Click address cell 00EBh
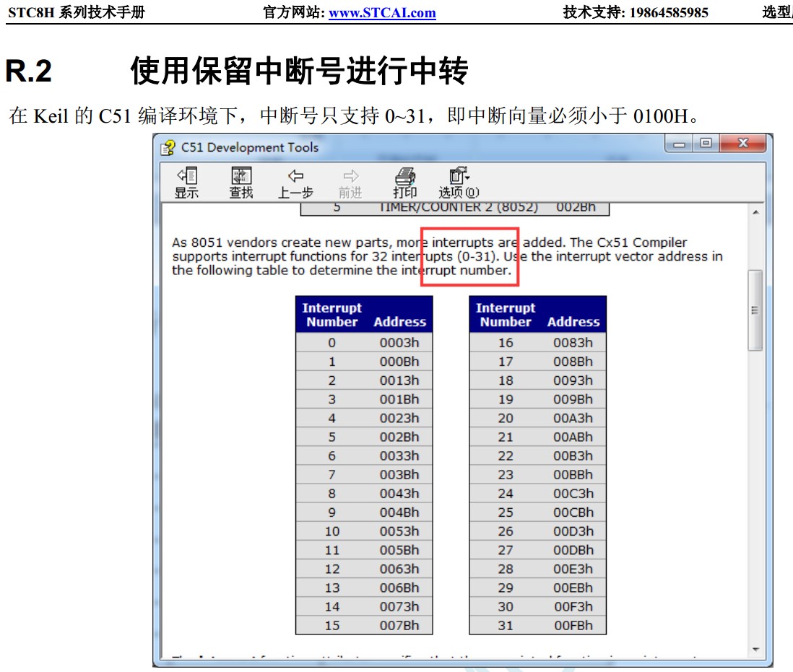Image resolution: width=793 pixels, height=672 pixels. pos(573,588)
